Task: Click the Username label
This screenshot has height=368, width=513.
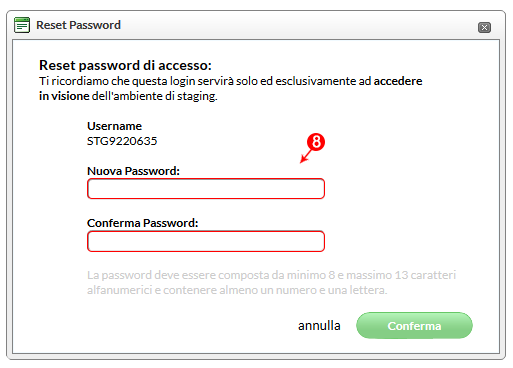Action: point(114,126)
